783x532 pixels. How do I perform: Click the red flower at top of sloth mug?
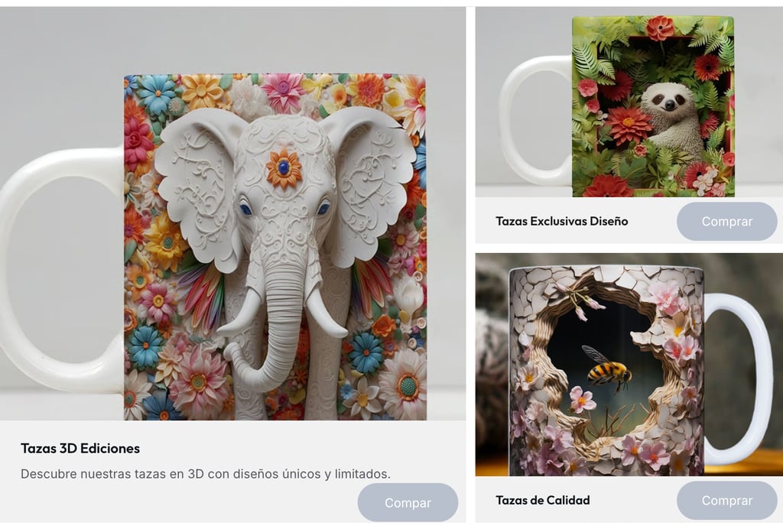point(660,27)
